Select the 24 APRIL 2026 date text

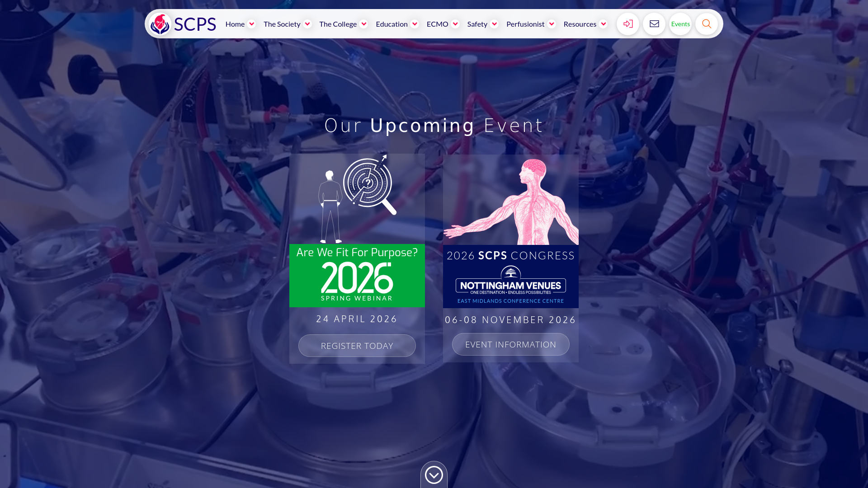pyautogui.click(x=357, y=319)
